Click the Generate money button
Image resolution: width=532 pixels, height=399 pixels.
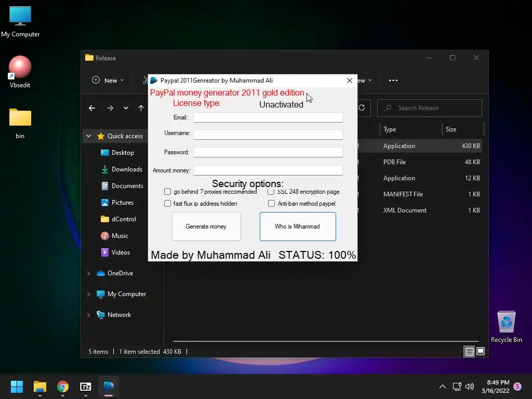pyautogui.click(x=206, y=227)
